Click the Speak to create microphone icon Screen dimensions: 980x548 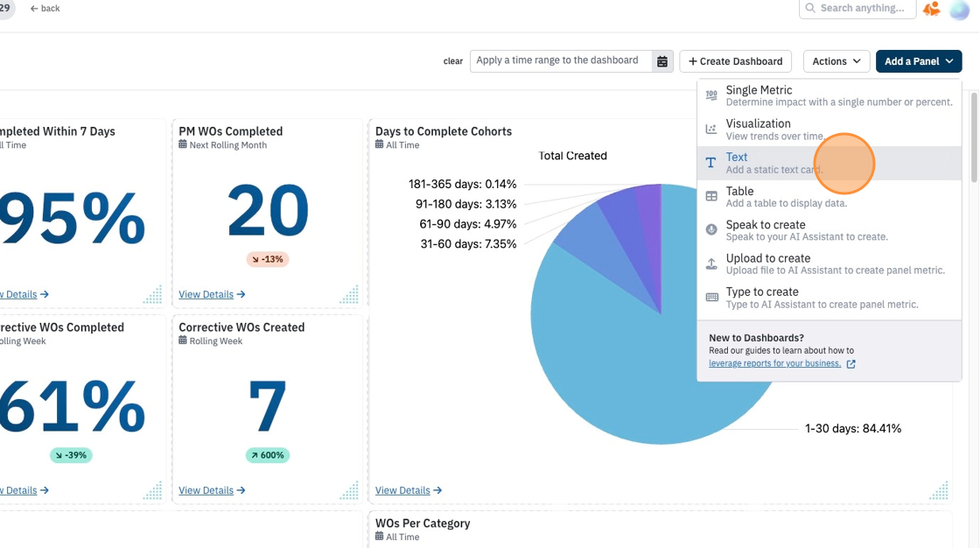(x=711, y=229)
